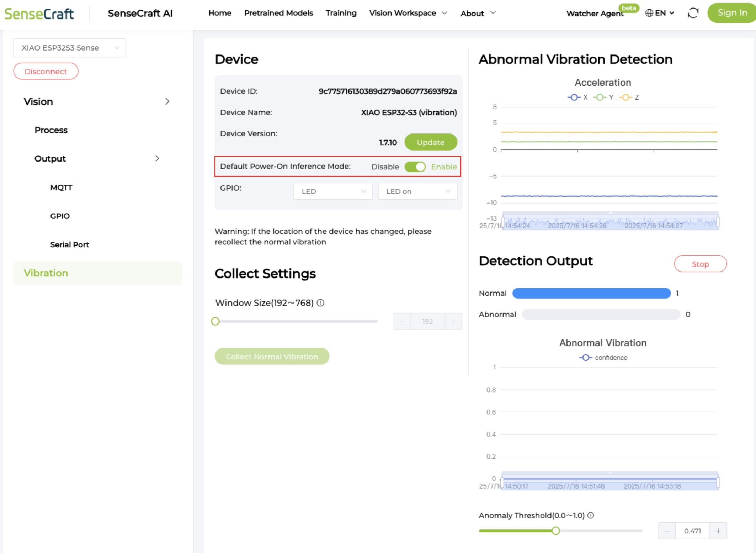Increase Anomaly Threshold with plus button
Screen dimensions: 756x553
[x=718, y=531]
